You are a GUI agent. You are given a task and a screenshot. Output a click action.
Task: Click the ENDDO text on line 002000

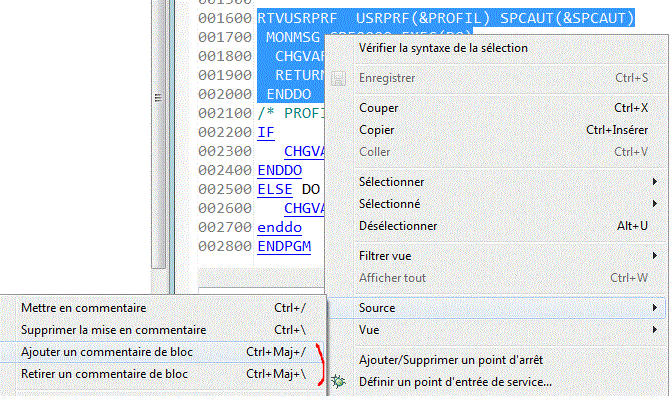tap(289, 94)
